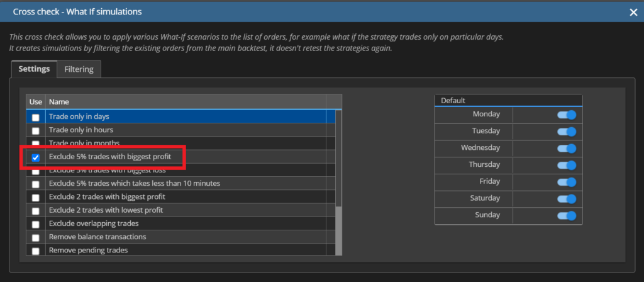Tick Exclude 2 trades with biggest profit
The image size is (644, 282).
(x=36, y=198)
